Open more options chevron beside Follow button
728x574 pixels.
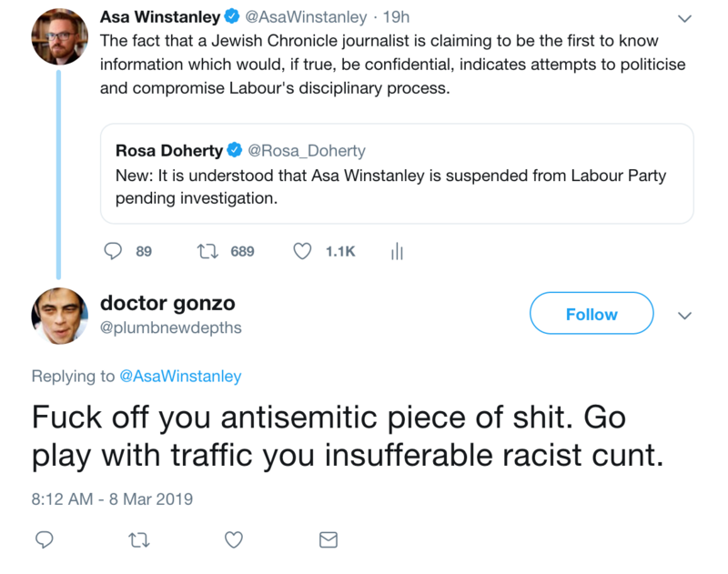(686, 315)
